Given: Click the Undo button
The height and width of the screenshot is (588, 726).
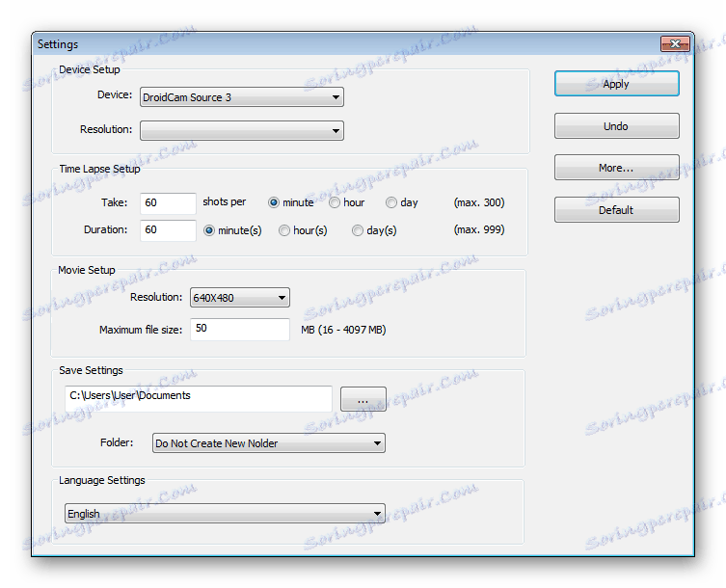Looking at the screenshot, I should (616, 126).
